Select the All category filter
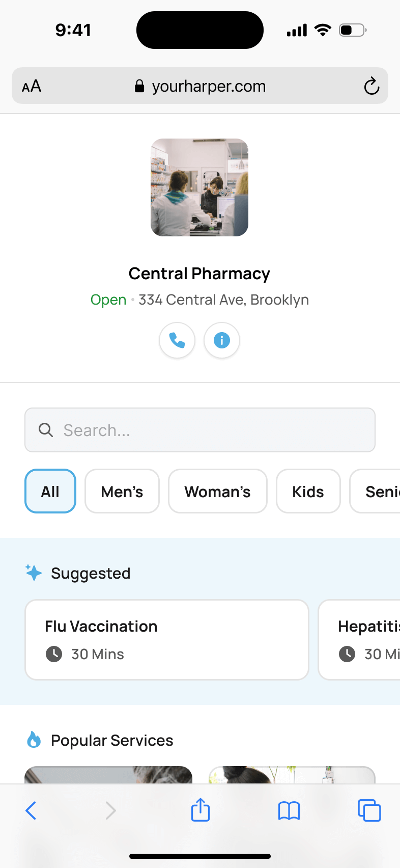Viewport: 400px width, 868px height. (50, 491)
